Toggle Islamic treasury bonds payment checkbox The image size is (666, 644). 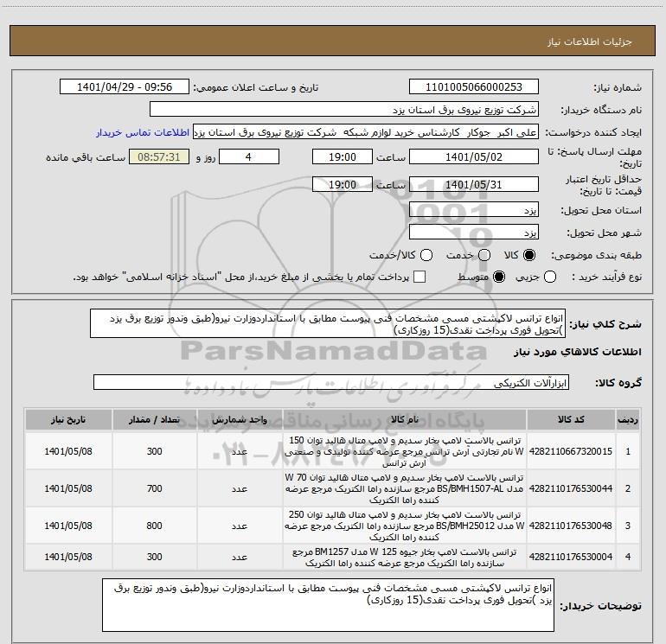pos(419,277)
